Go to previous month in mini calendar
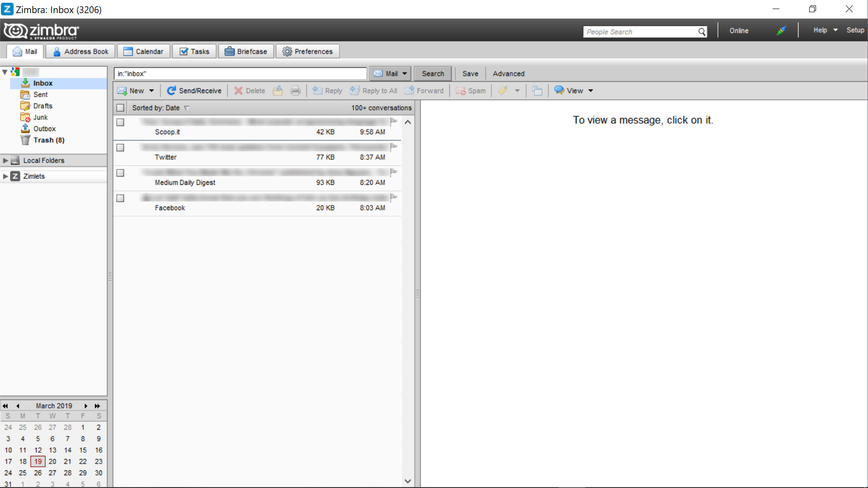The image size is (868, 488). point(18,406)
